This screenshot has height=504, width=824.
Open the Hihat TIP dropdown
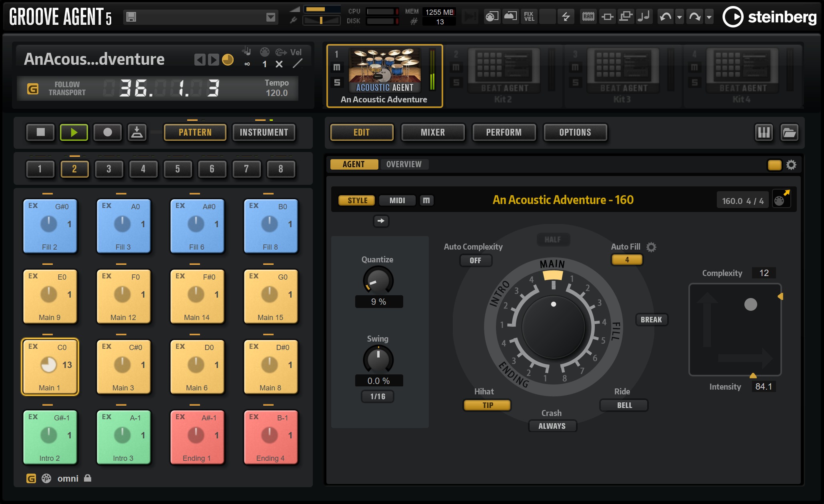(x=487, y=405)
